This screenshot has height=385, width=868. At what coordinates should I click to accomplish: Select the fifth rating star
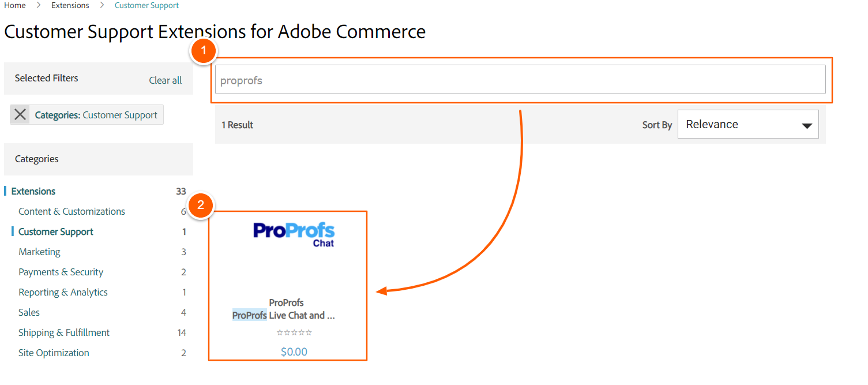308,332
